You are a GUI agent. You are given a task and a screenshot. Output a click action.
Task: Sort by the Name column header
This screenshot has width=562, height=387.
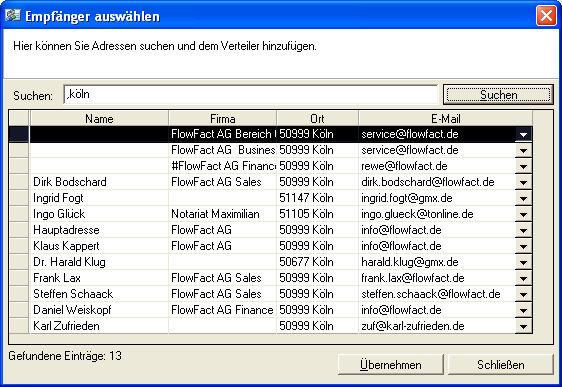(x=99, y=118)
